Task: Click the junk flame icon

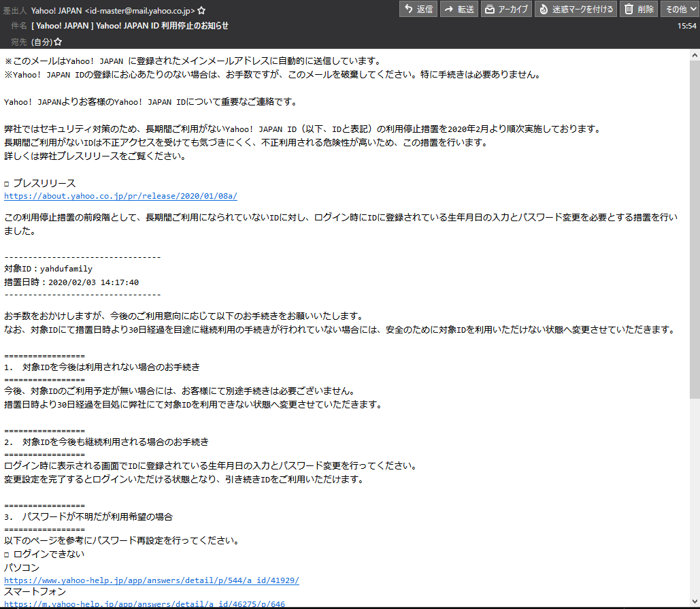Action: pyautogui.click(x=544, y=9)
